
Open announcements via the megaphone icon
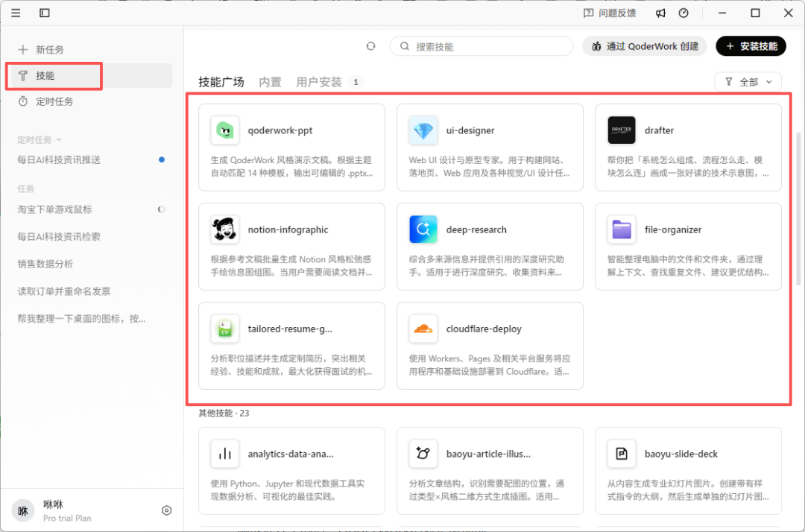pyautogui.click(x=660, y=13)
